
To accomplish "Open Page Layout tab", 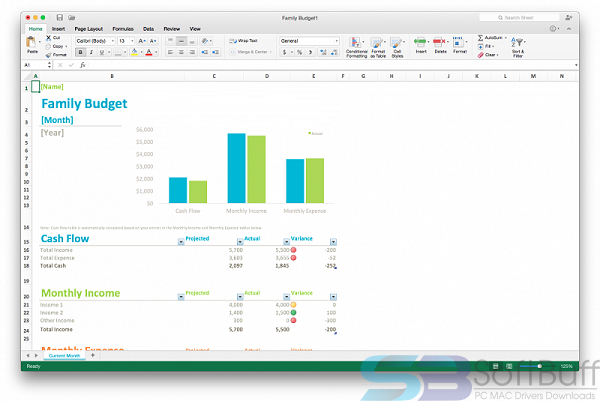I will coord(88,29).
